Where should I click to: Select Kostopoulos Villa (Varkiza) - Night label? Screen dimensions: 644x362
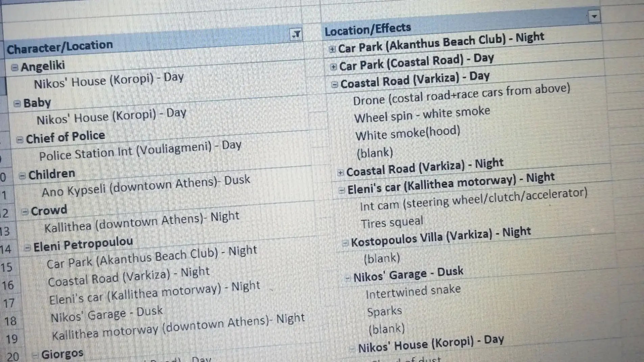pos(441,237)
